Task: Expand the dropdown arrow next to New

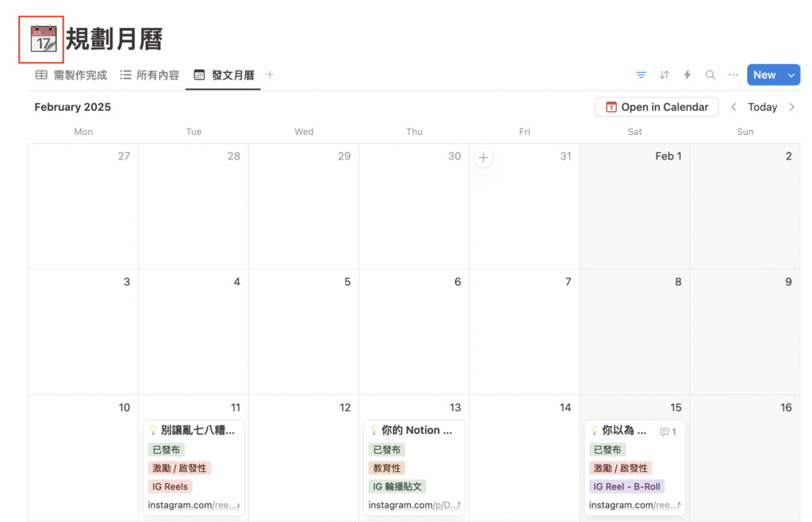Action: [x=791, y=75]
